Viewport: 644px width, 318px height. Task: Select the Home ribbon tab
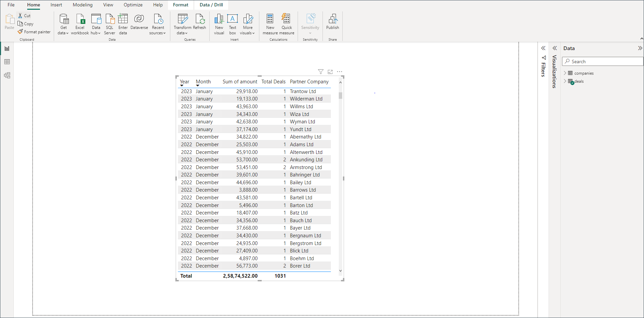point(34,5)
